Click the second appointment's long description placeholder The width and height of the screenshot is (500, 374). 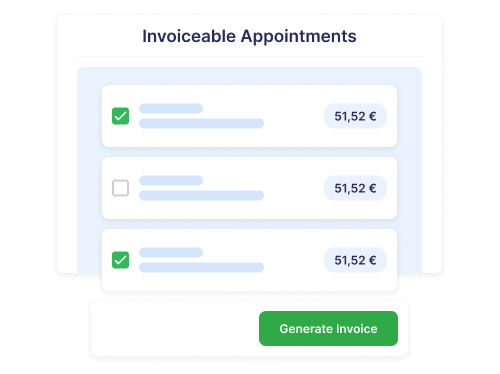(x=201, y=195)
